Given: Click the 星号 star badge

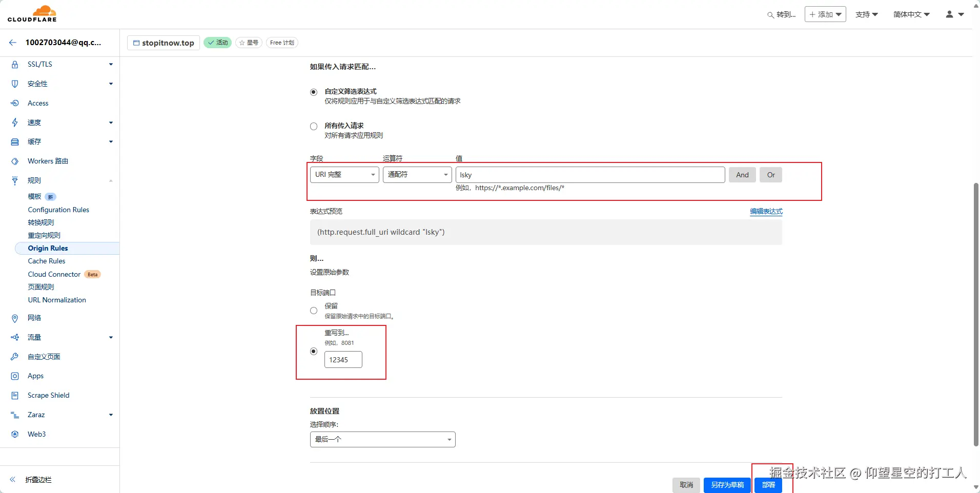Looking at the screenshot, I should [x=249, y=43].
